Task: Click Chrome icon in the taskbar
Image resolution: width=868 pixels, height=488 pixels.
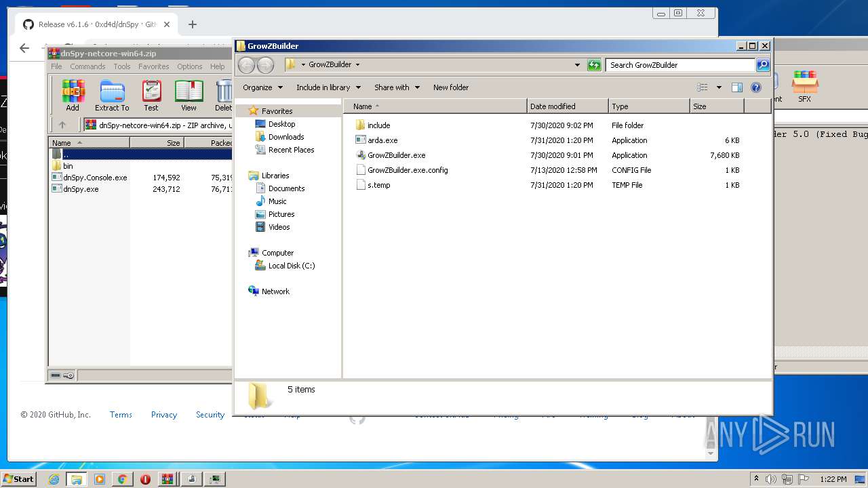Action: pyautogui.click(x=122, y=479)
